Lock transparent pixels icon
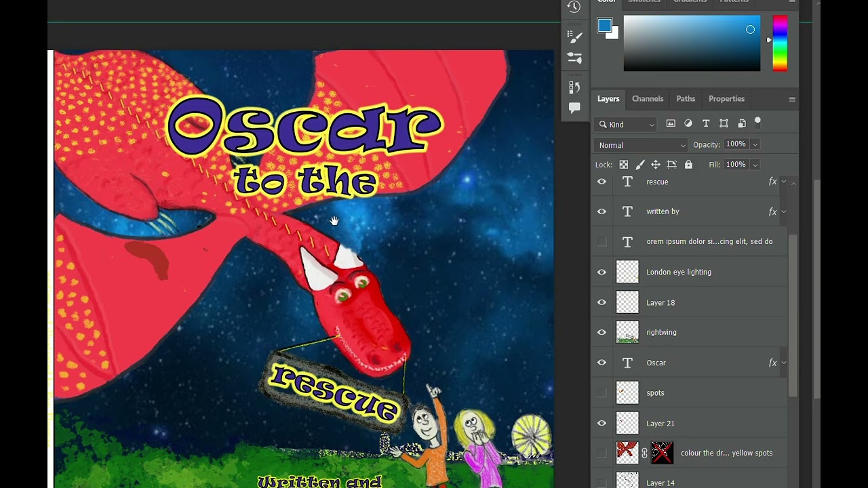868x488 pixels. point(623,164)
